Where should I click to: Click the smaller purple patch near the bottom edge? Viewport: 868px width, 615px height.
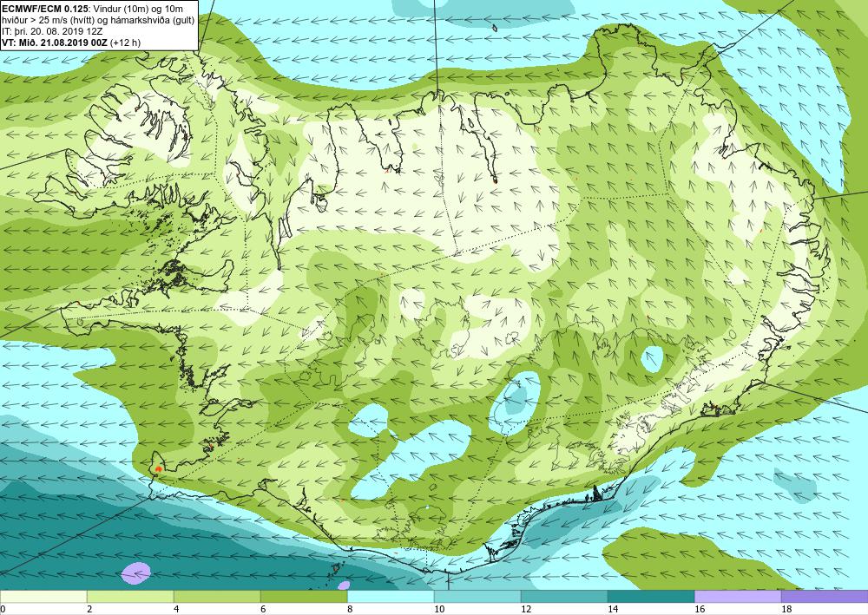344,586
